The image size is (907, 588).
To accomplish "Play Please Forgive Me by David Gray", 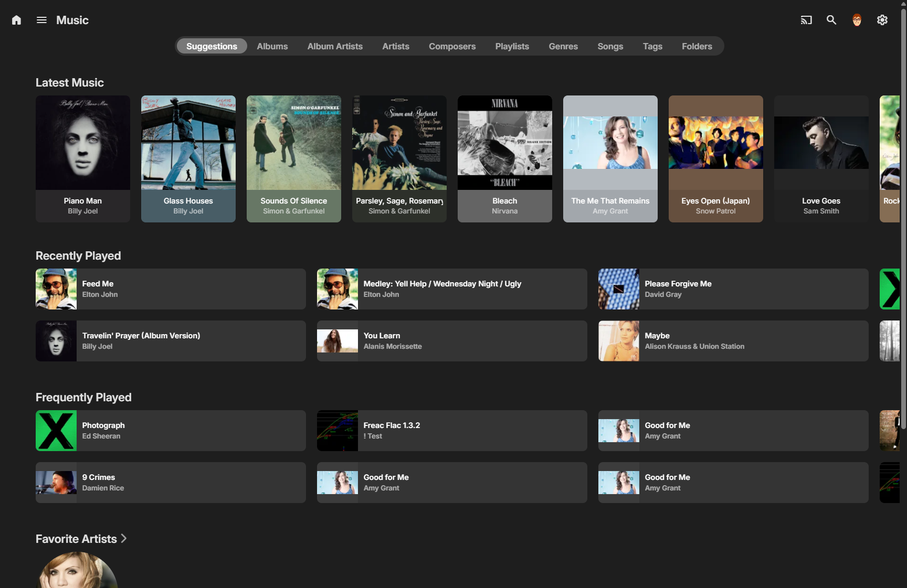I will pyautogui.click(x=733, y=289).
